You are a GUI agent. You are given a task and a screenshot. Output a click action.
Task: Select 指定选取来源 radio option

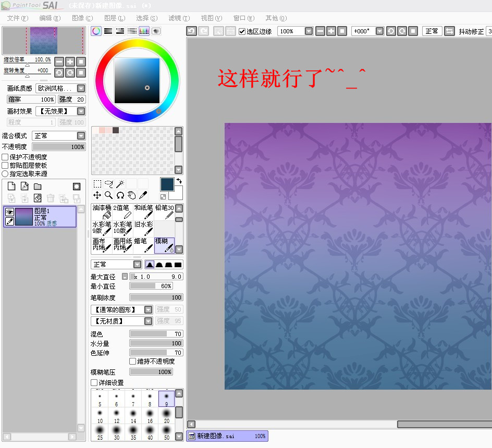[x=5, y=173]
